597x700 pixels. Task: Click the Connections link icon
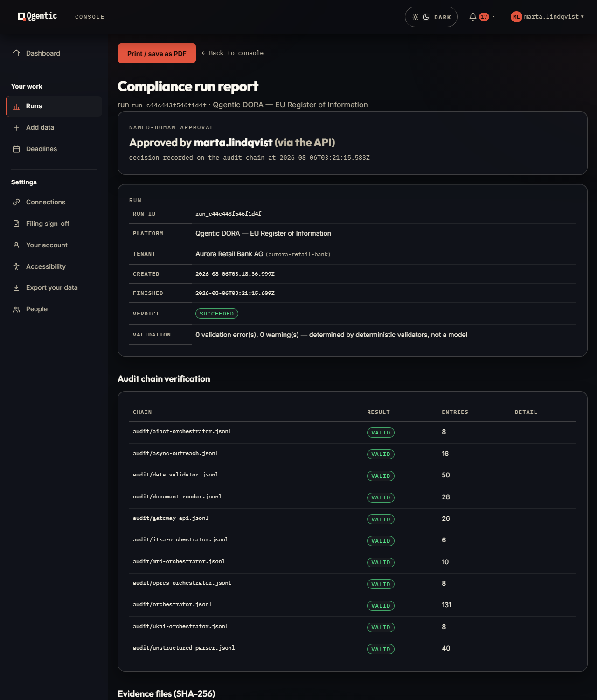[x=16, y=202]
